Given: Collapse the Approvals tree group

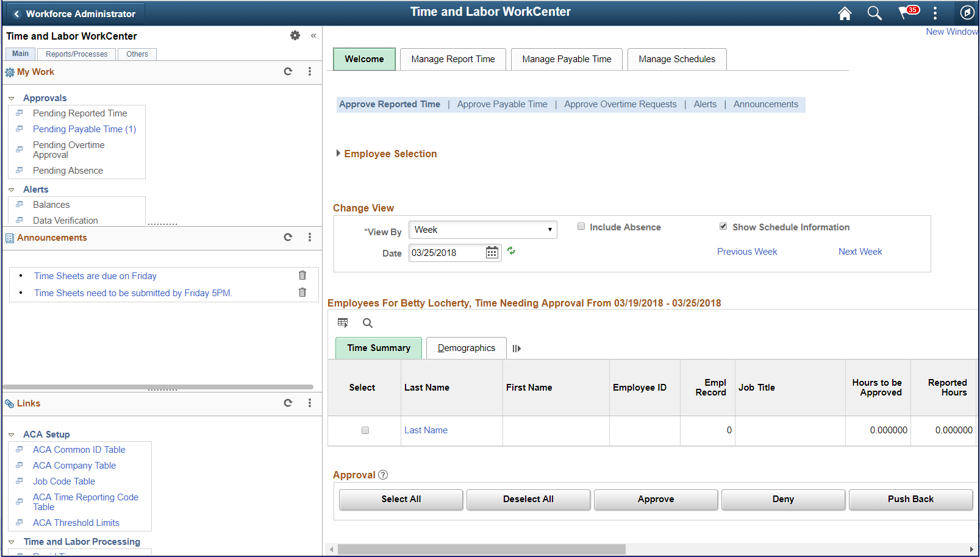Looking at the screenshot, I should tap(12, 98).
